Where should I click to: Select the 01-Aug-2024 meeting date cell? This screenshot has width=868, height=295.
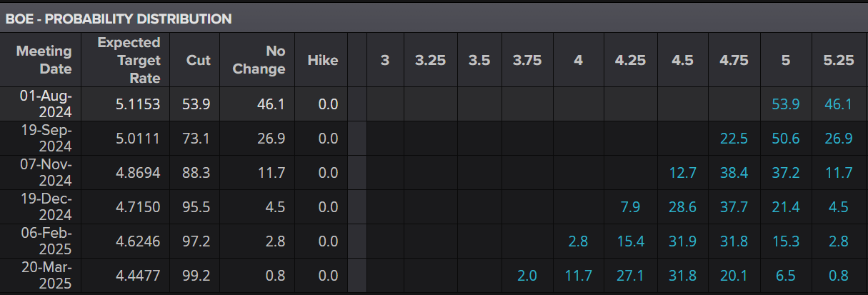click(x=46, y=104)
